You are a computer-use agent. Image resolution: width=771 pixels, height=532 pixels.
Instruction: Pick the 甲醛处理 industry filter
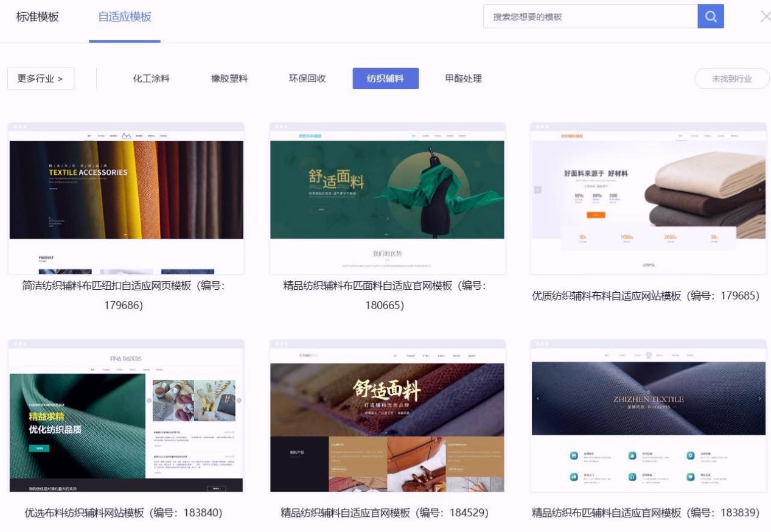pyautogui.click(x=463, y=79)
